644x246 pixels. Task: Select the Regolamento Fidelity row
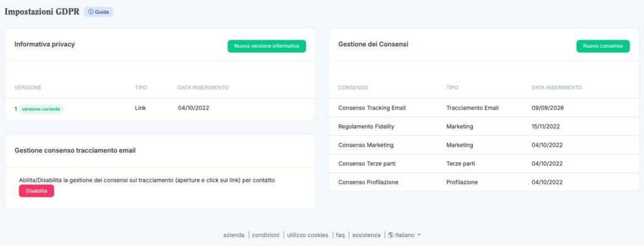click(484, 126)
